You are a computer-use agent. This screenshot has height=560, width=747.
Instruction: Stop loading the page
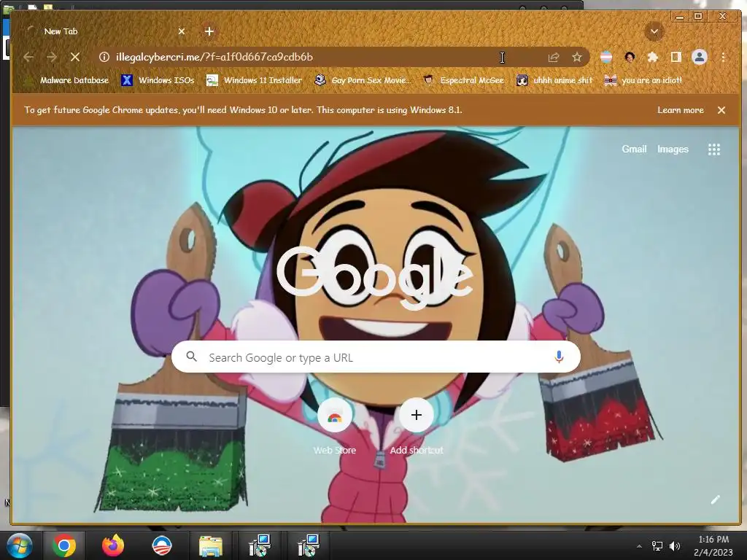[x=75, y=57]
